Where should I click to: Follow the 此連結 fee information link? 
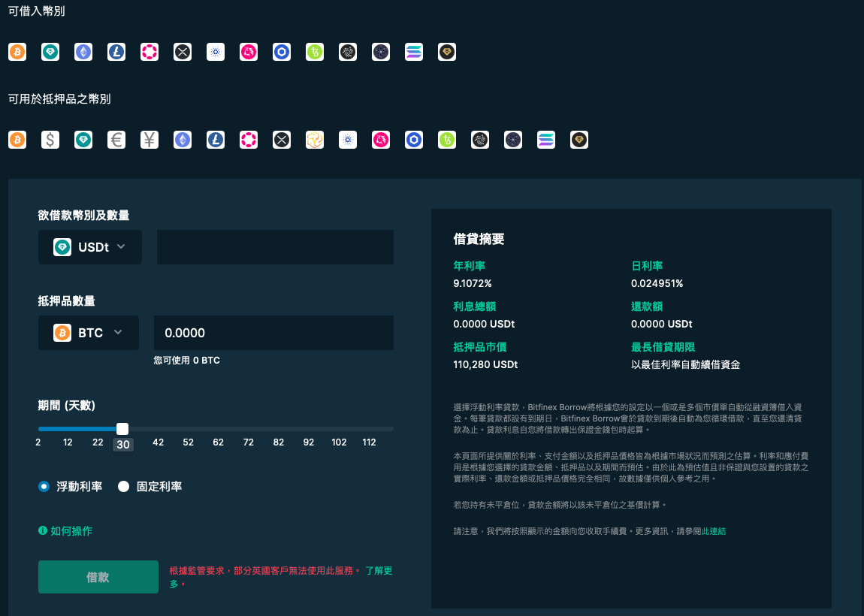tap(714, 531)
